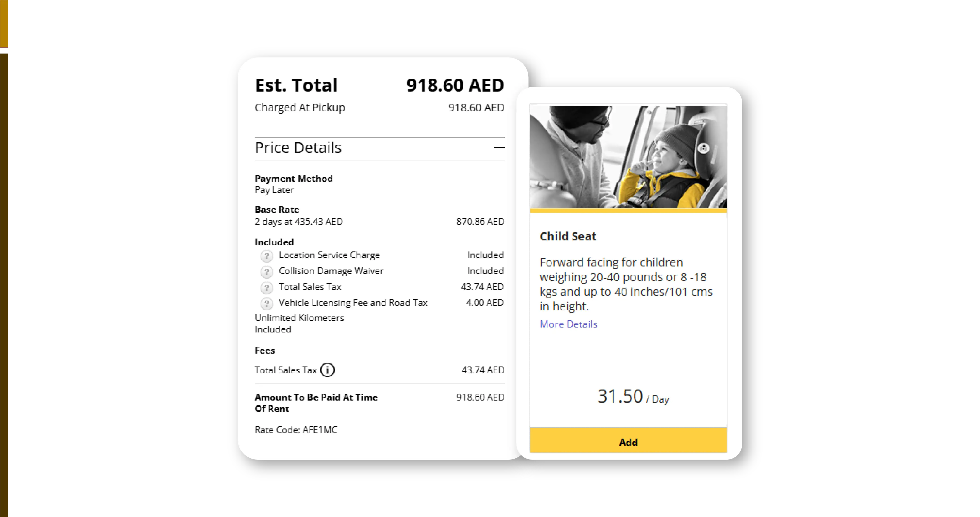The height and width of the screenshot is (517, 980).
Task: Open help for Collision Damage Waiver
Action: (267, 272)
